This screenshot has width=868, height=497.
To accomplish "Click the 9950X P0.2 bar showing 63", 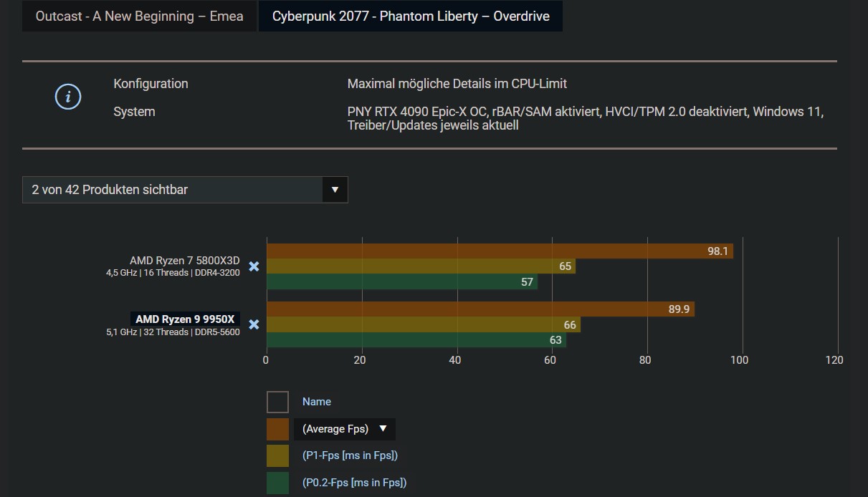I will pyautogui.click(x=416, y=340).
